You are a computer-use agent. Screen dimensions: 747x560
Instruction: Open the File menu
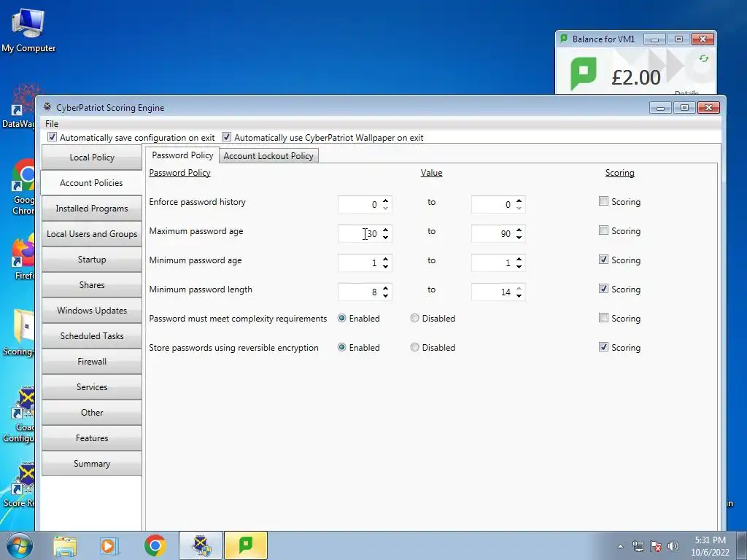(x=52, y=123)
